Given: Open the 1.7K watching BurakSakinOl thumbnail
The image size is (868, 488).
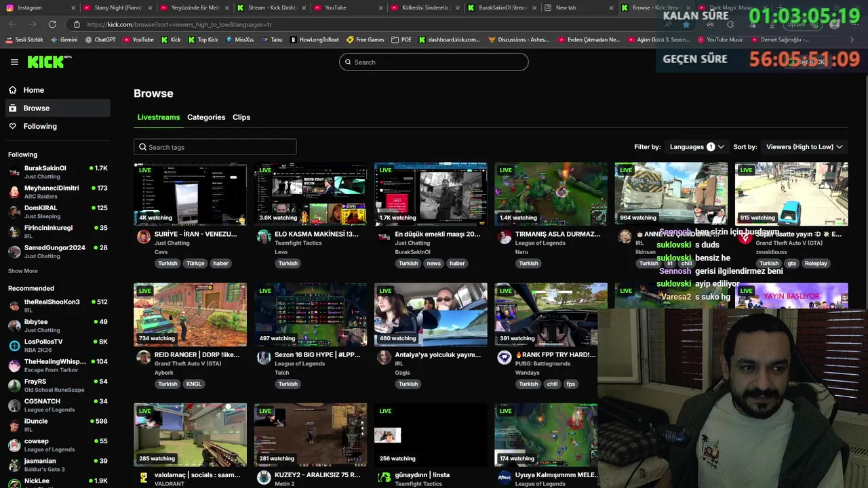Looking at the screenshot, I should [x=431, y=194].
